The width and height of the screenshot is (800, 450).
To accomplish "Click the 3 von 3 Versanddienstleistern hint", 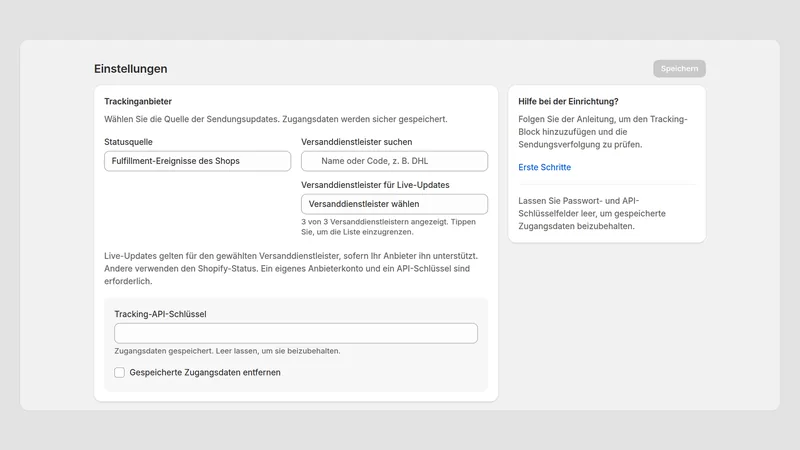I will [388, 227].
